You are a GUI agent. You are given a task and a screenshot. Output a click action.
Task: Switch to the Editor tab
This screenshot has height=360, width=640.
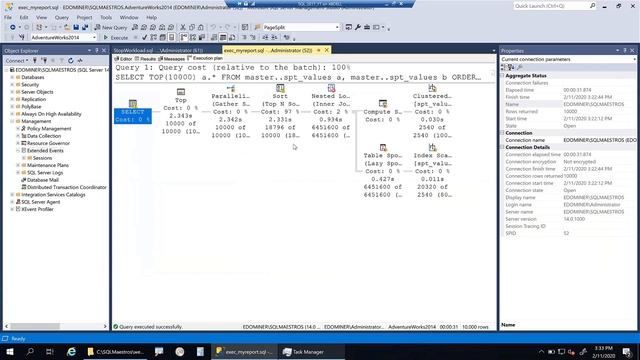click(x=123, y=59)
